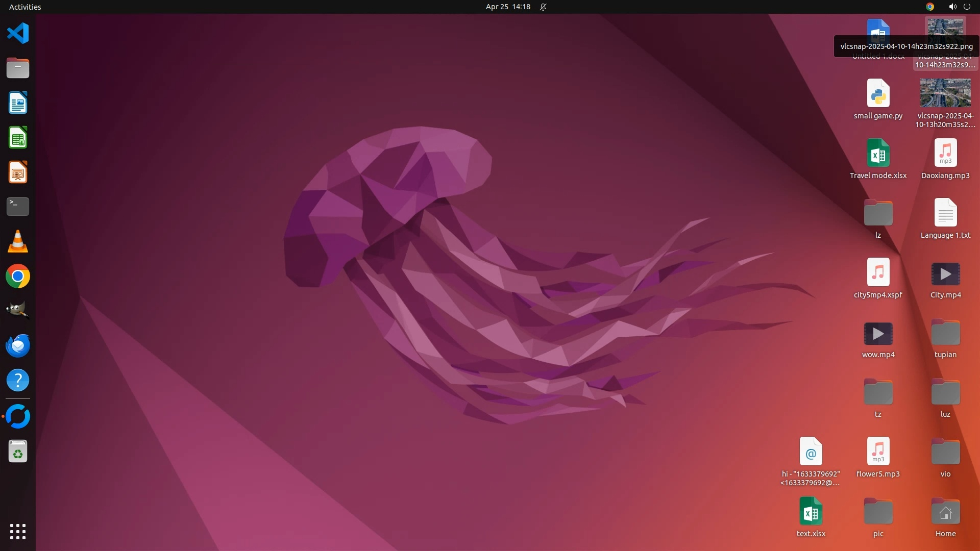Open system menu via volume icon
The height and width of the screenshot is (551, 980).
pyautogui.click(x=952, y=7)
